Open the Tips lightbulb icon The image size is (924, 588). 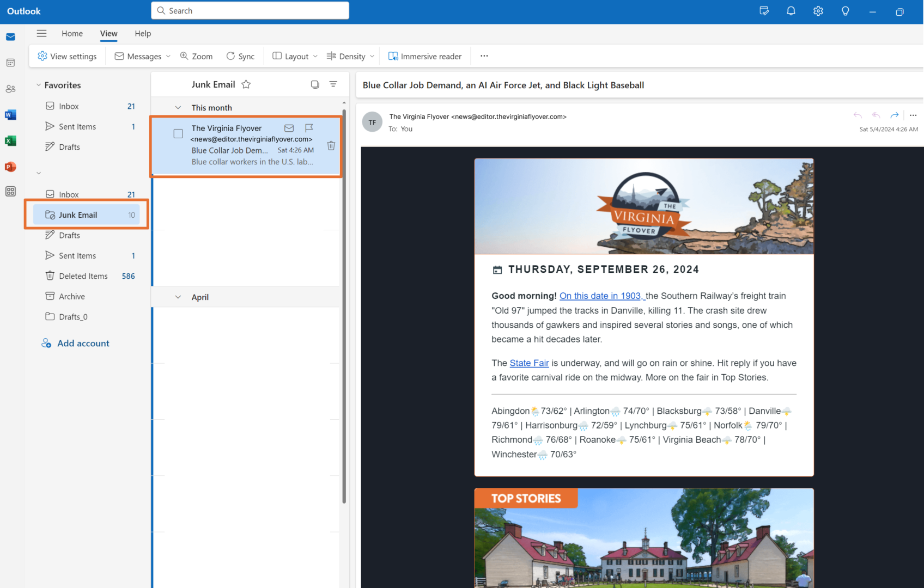[846, 11]
